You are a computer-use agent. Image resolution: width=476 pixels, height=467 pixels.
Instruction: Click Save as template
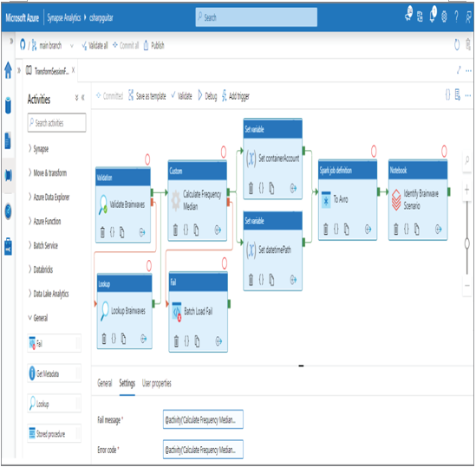point(147,96)
